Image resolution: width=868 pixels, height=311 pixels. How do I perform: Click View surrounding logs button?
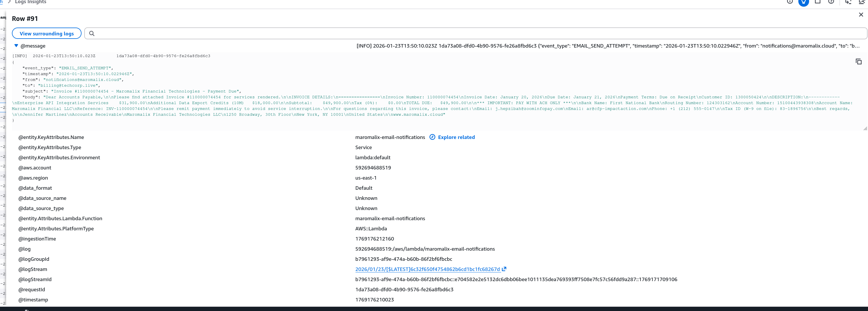(46, 33)
